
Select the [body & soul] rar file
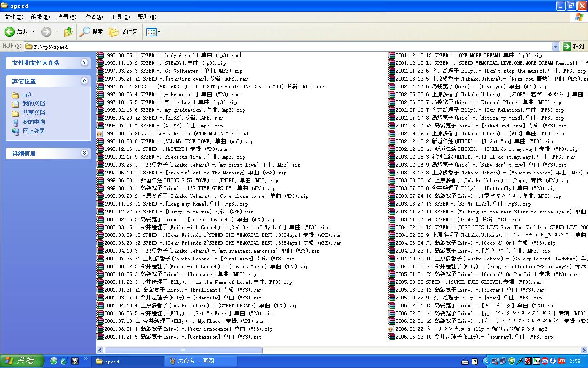coord(172,55)
